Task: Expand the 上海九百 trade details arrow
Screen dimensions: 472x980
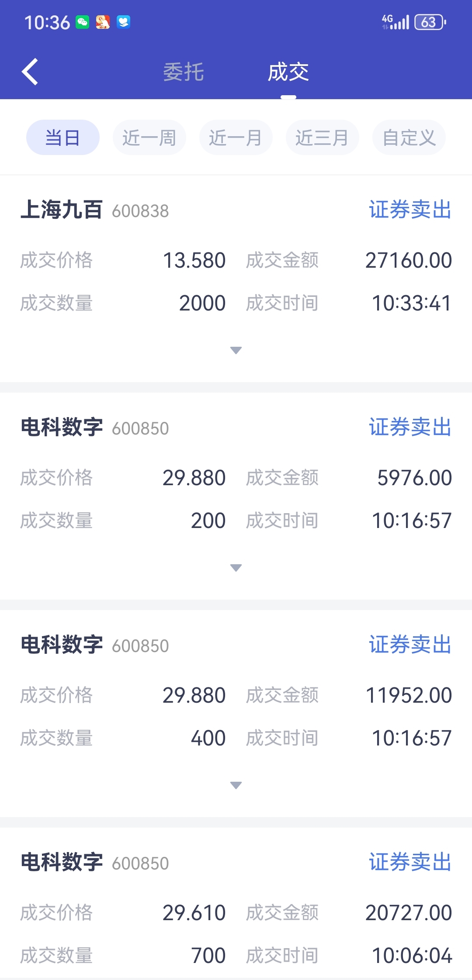Action: 236,350
